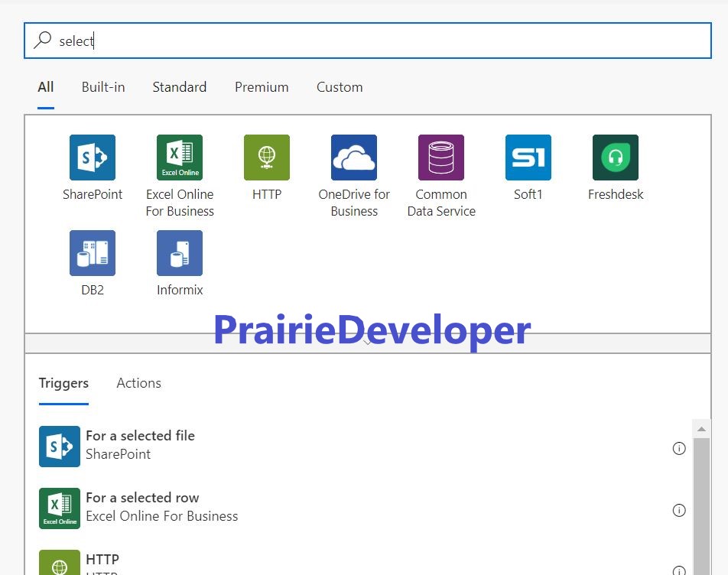Switch to the Actions tab

pyautogui.click(x=139, y=383)
